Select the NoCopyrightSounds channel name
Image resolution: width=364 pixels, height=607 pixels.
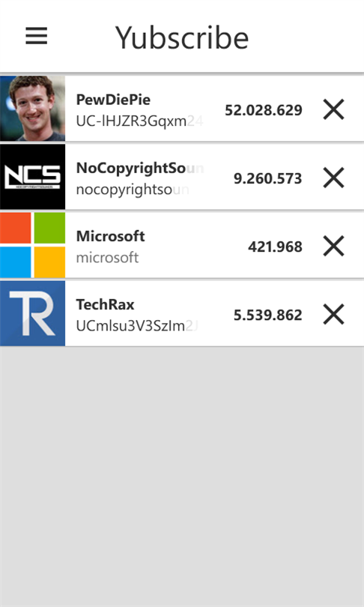[x=139, y=168]
